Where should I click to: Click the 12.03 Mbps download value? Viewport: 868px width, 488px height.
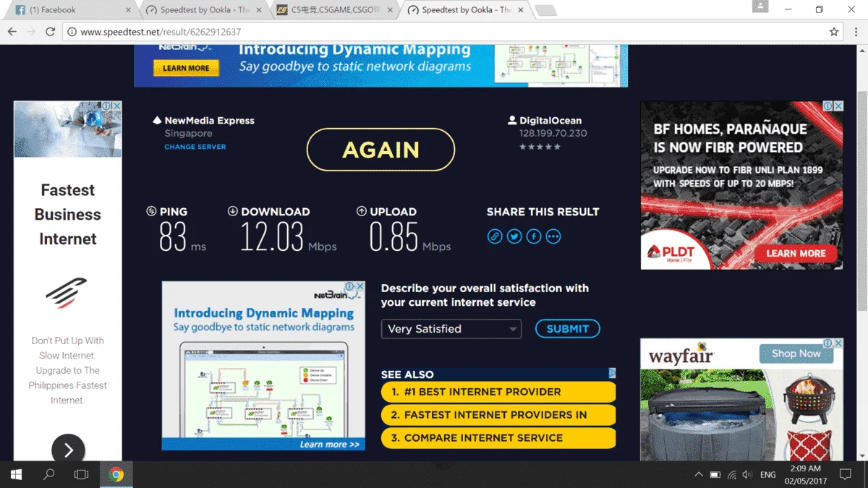tap(272, 237)
